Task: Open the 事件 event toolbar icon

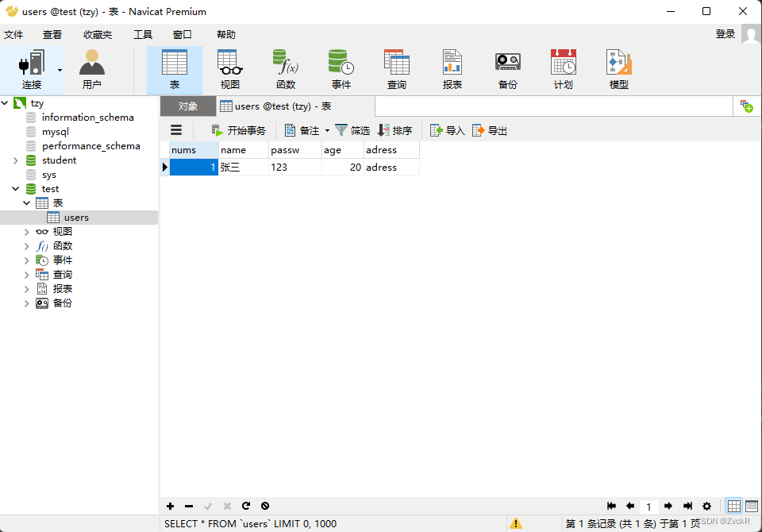Action: tap(341, 70)
